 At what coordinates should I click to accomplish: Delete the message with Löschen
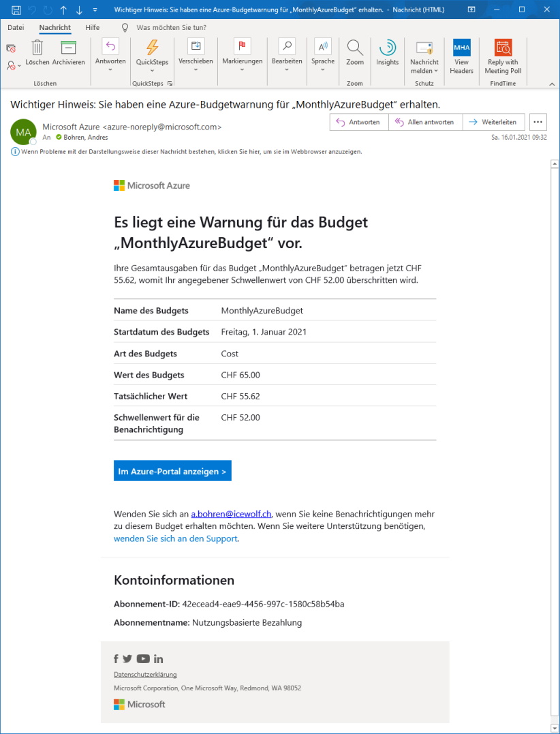[37, 53]
